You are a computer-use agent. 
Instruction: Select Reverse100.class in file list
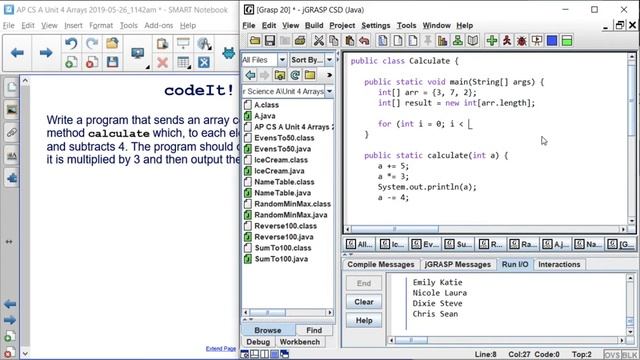[285, 226]
